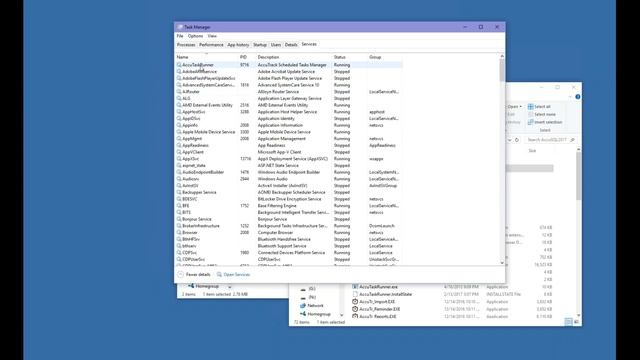640x360 pixels.
Task: Click the Task Manager vertical scrollbar
Action: pos(502,70)
